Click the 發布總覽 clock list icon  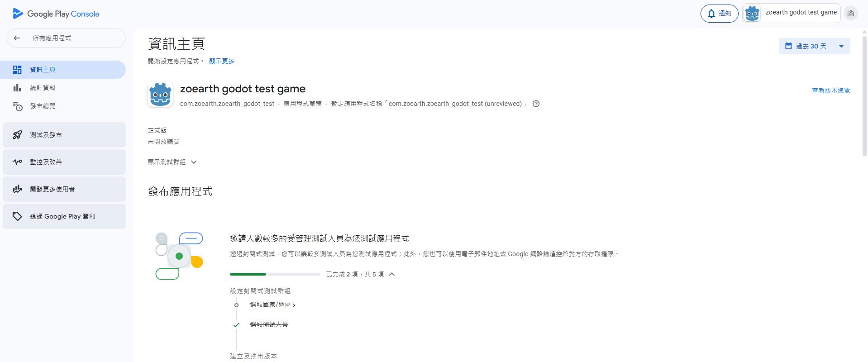coord(17,106)
